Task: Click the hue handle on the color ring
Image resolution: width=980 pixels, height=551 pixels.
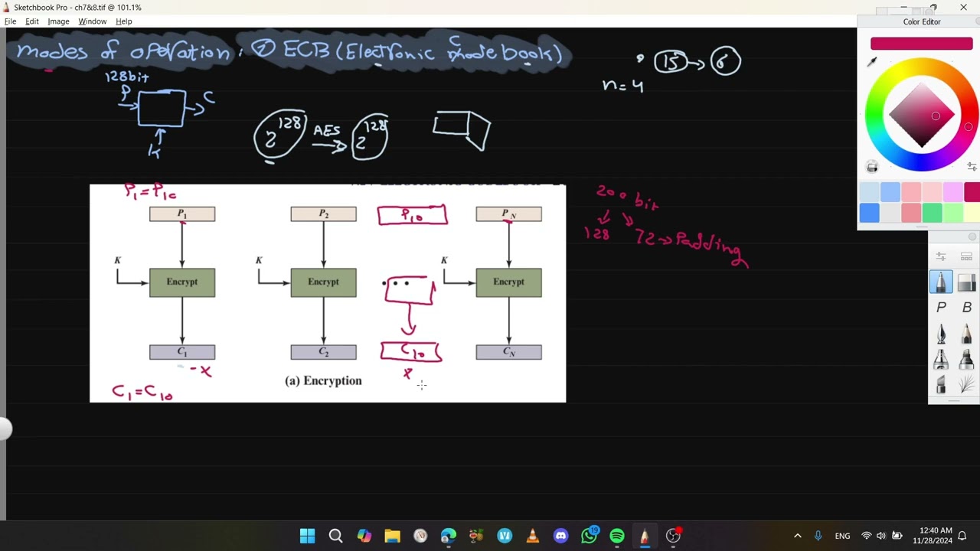Action: click(969, 127)
